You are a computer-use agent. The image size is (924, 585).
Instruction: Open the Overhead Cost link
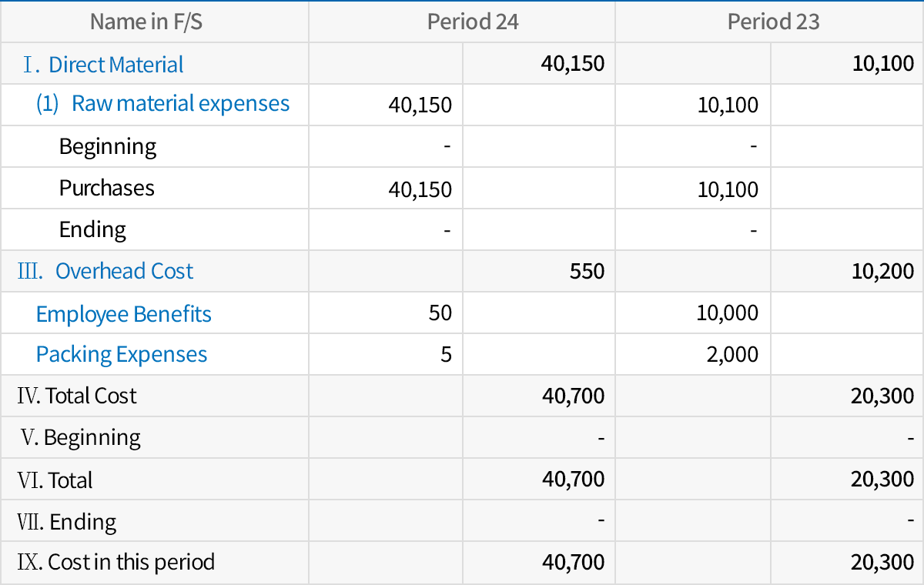click(x=124, y=271)
